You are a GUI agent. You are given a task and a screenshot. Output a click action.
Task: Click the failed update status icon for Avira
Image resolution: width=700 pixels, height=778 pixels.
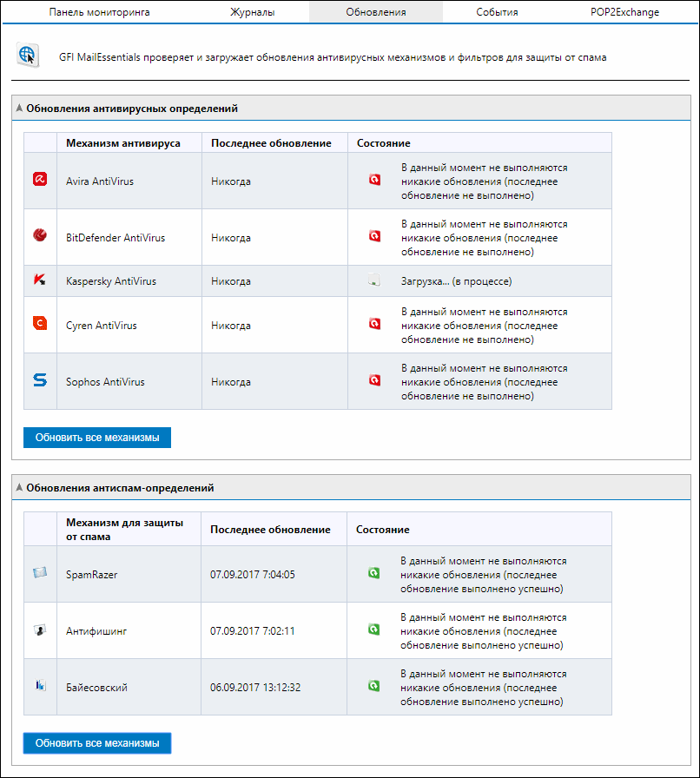[375, 179]
